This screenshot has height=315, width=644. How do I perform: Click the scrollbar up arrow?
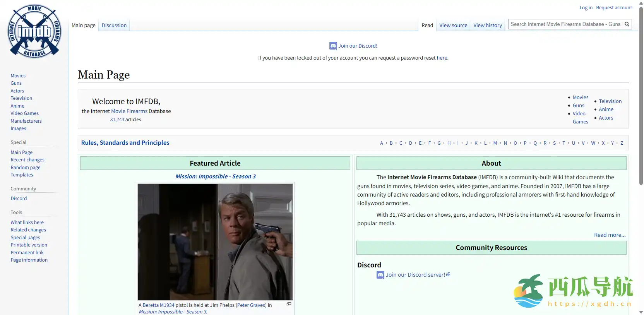[641, 3]
